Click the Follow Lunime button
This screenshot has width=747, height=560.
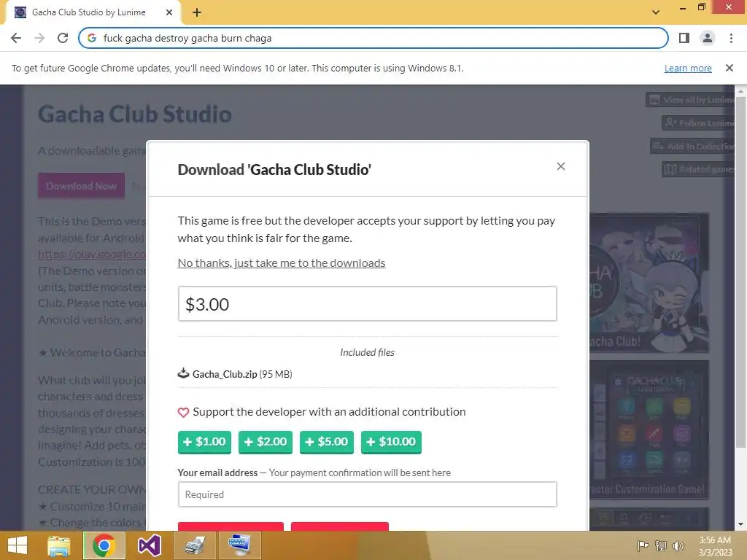(698, 123)
